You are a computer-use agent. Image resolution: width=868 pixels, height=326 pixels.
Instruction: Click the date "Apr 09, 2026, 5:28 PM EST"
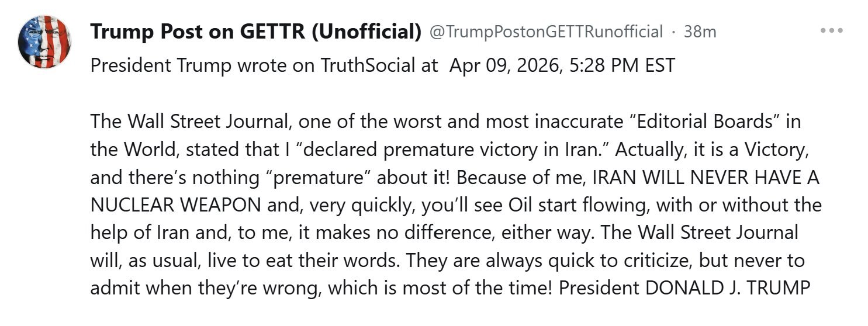point(562,65)
